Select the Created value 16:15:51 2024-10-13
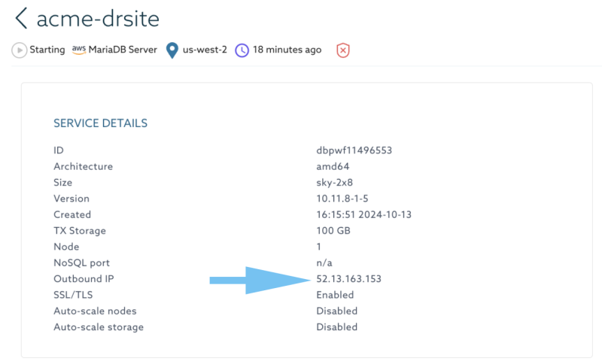The width and height of the screenshot is (602, 364). pos(363,215)
